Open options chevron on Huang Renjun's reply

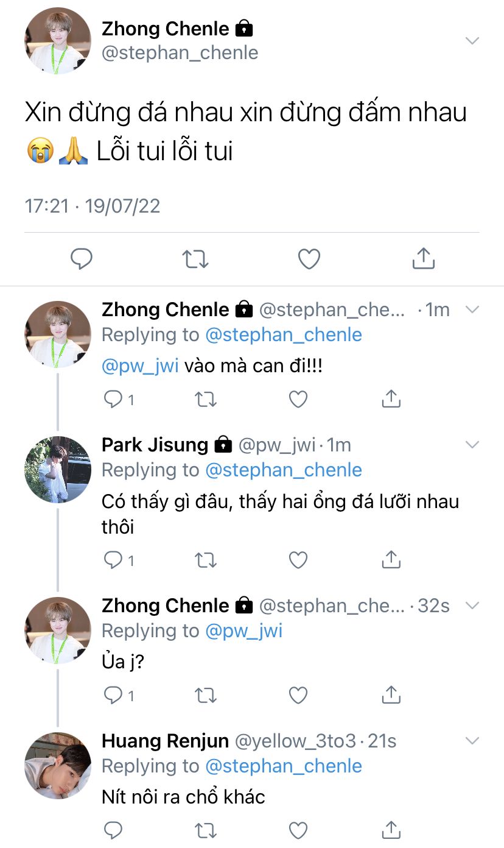coord(472,740)
